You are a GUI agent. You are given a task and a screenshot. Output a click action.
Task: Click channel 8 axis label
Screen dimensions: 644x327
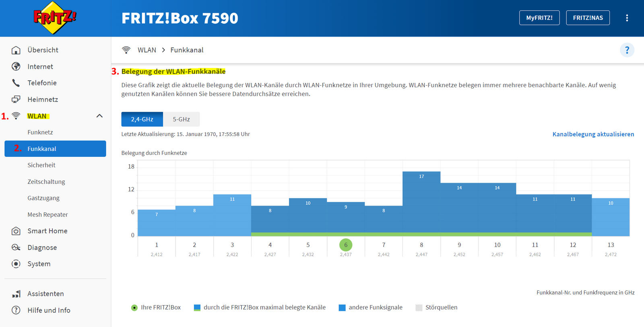click(x=421, y=245)
